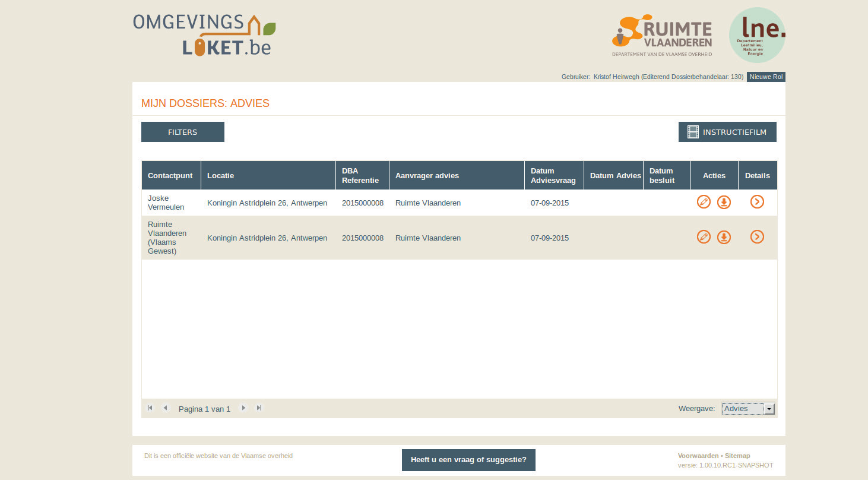Click the Details column header

pyautogui.click(x=758, y=175)
